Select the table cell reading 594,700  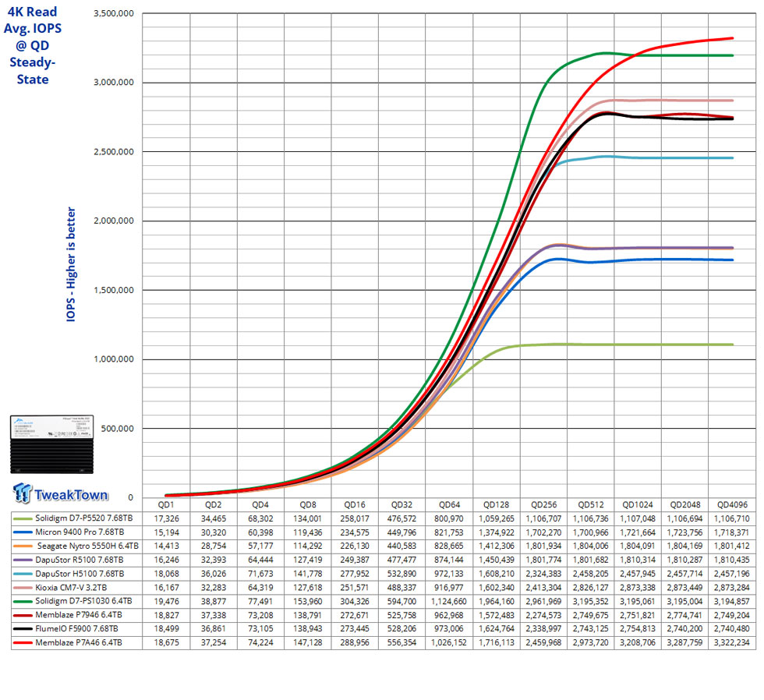[x=402, y=601]
